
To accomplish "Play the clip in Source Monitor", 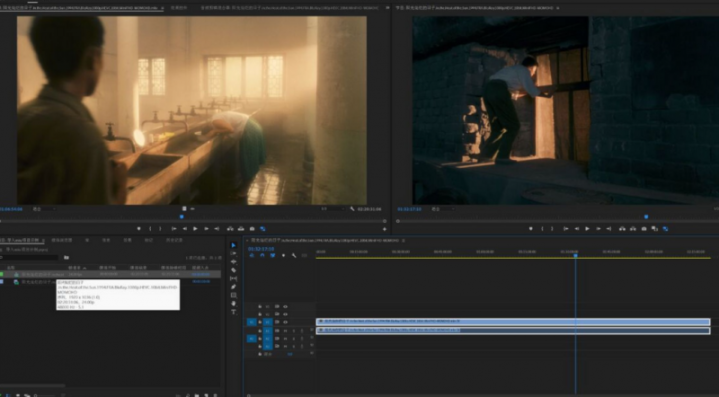I will click(x=195, y=228).
